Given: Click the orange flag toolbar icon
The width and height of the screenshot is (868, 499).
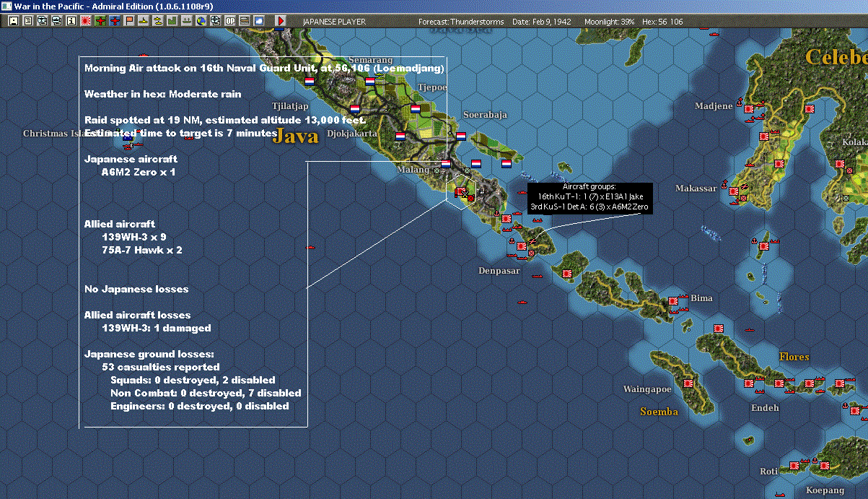Looking at the screenshot, I should (x=130, y=21).
